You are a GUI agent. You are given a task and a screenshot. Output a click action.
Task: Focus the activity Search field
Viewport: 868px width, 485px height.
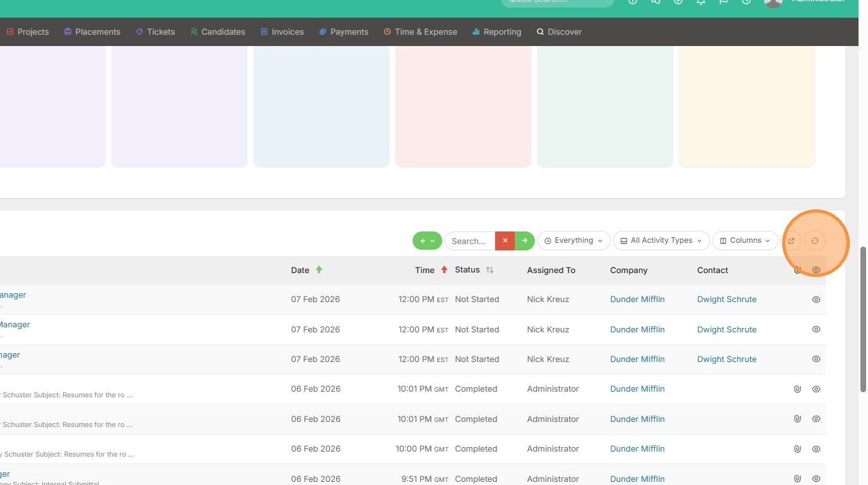point(470,240)
